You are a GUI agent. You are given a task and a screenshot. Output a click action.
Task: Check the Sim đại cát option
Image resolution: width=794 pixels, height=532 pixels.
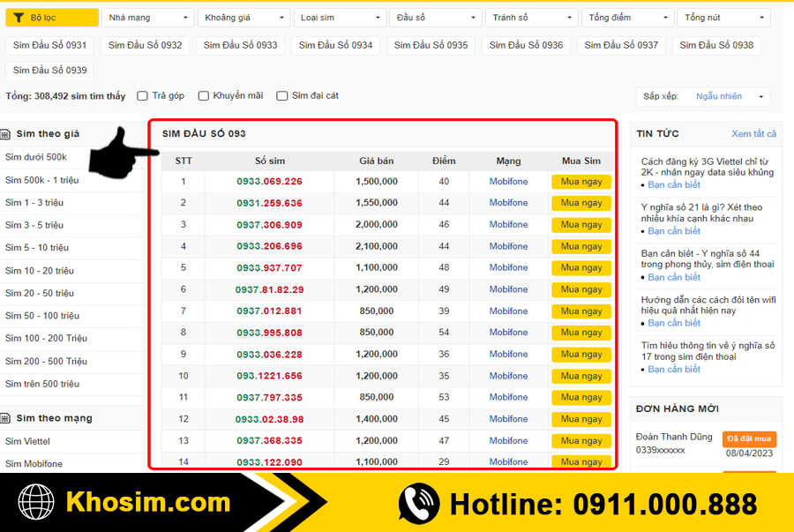coord(282,96)
